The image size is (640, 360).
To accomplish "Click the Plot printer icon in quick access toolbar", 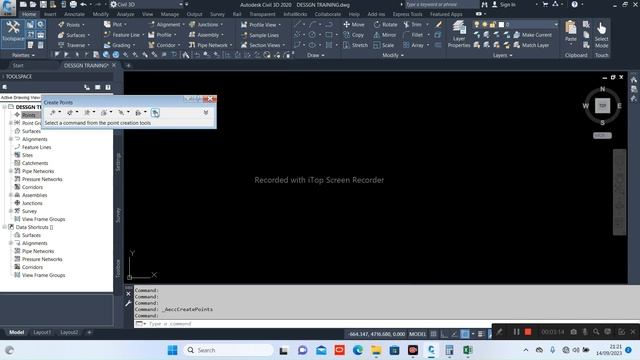I will tap(73, 4).
